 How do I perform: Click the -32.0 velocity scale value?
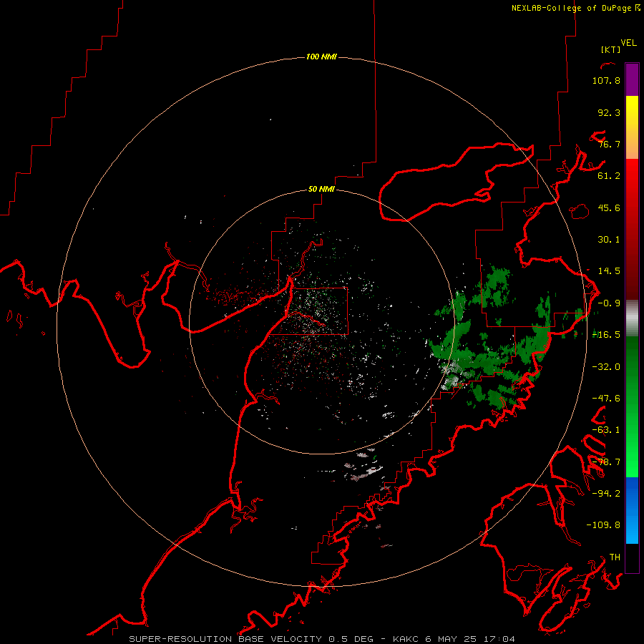(606, 367)
